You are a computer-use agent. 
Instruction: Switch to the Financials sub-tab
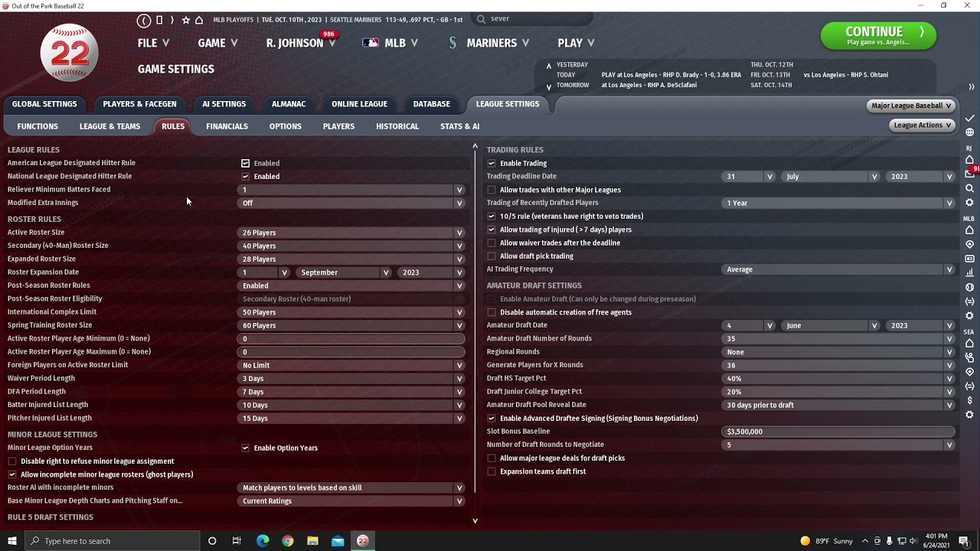pyautogui.click(x=227, y=126)
